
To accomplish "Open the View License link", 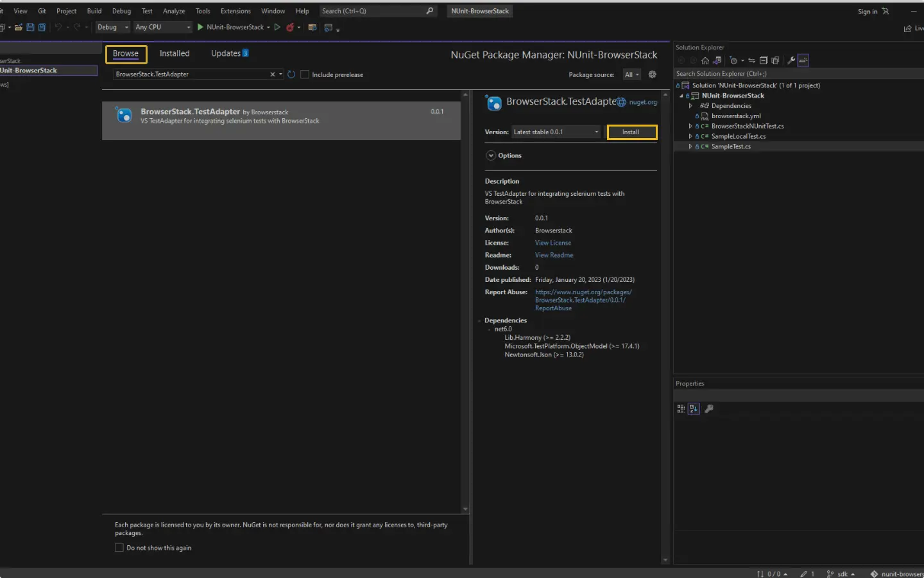I will [552, 243].
